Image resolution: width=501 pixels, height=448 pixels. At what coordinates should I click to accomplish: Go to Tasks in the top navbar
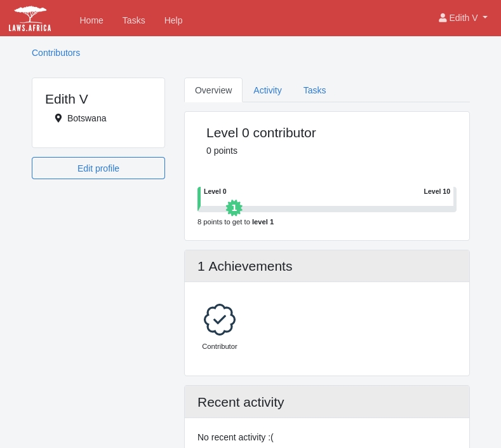(x=133, y=20)
